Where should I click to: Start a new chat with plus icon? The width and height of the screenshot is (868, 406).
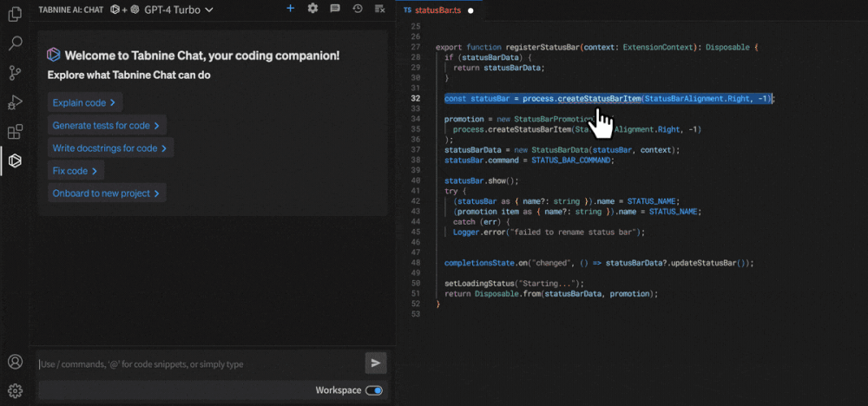coord(290,9)
